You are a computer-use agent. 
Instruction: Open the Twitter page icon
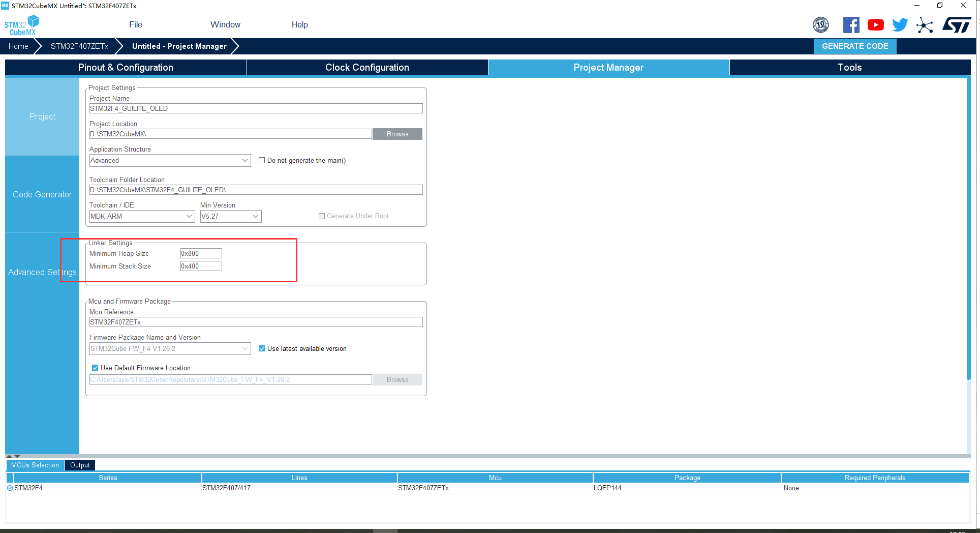(x=900, y=24)
